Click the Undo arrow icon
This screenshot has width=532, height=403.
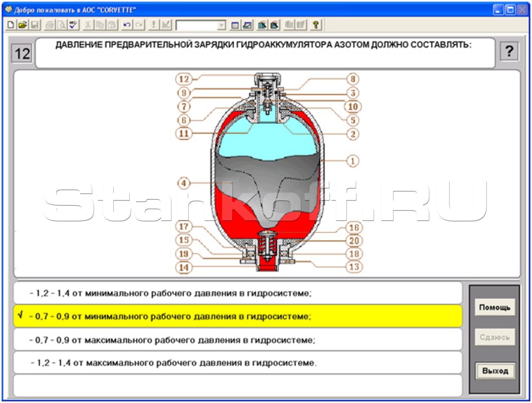127,25
